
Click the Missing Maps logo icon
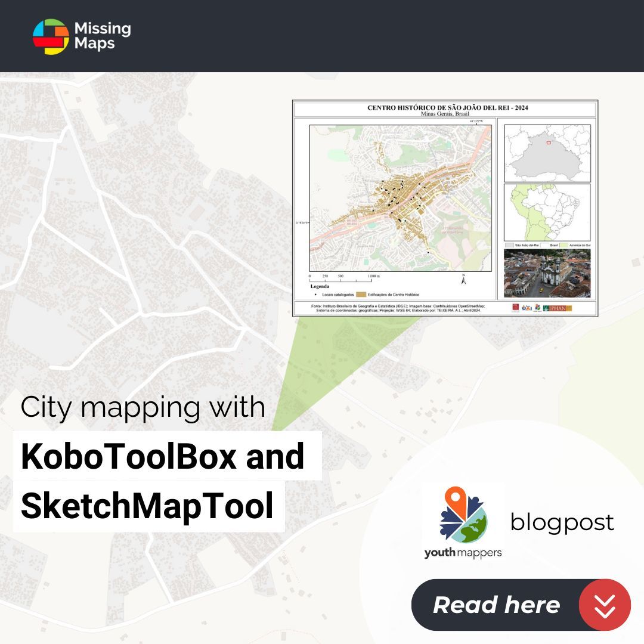point(51,36)
